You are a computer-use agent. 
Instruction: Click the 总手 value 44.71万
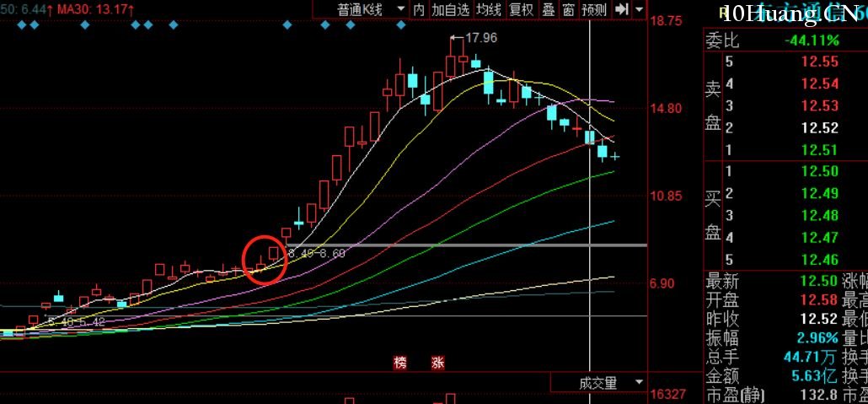(811, 357)
